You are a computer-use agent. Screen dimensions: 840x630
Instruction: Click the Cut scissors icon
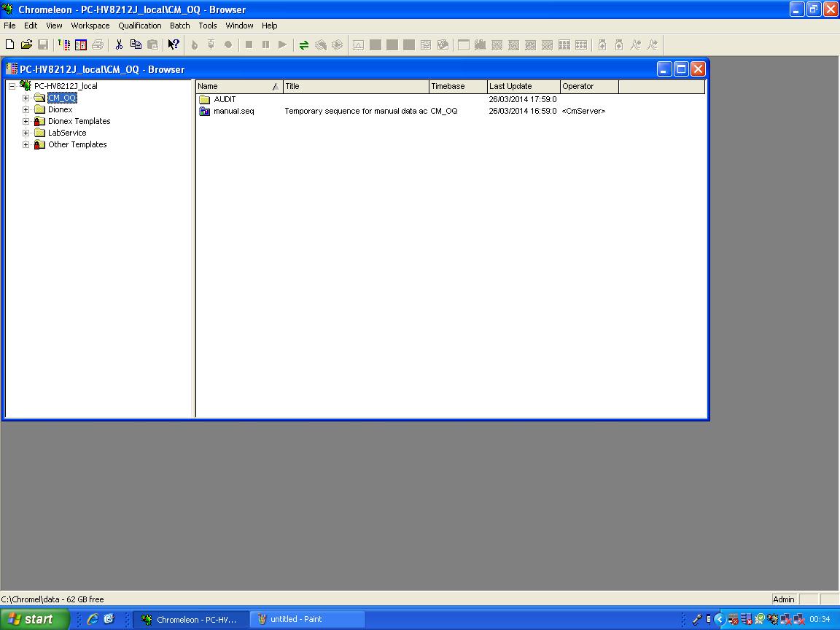[x=119, y=45]
